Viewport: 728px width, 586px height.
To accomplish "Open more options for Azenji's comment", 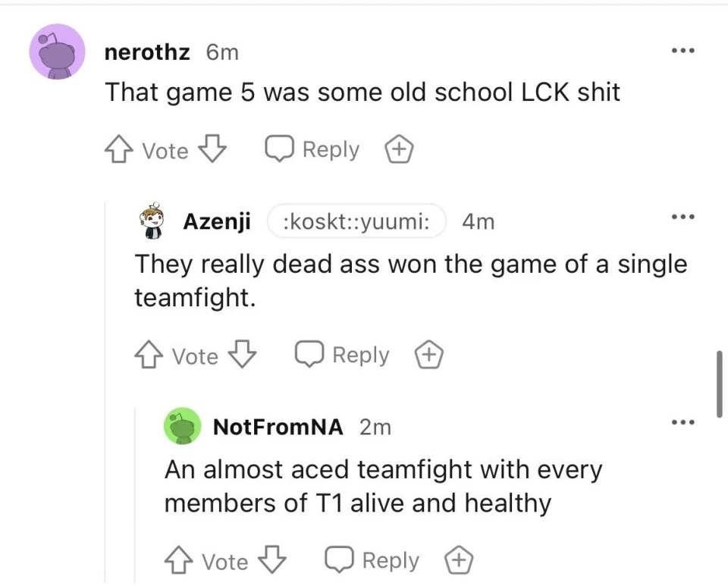I will point(682,218).
